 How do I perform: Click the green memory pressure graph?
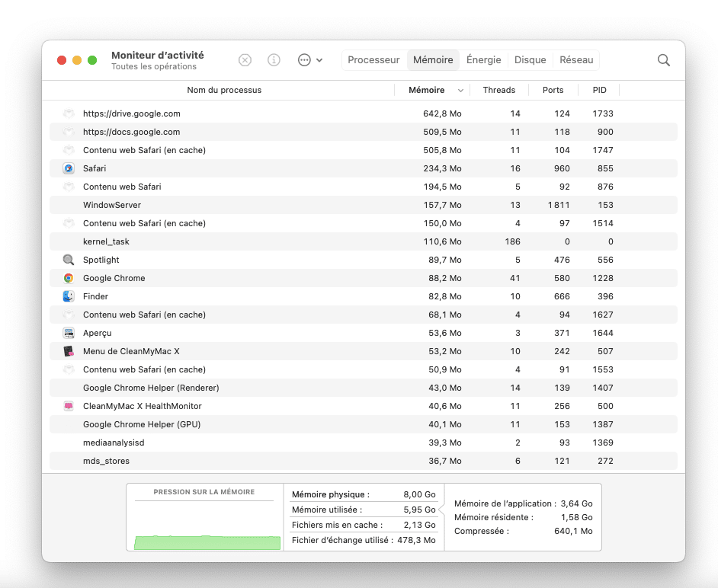207,542
